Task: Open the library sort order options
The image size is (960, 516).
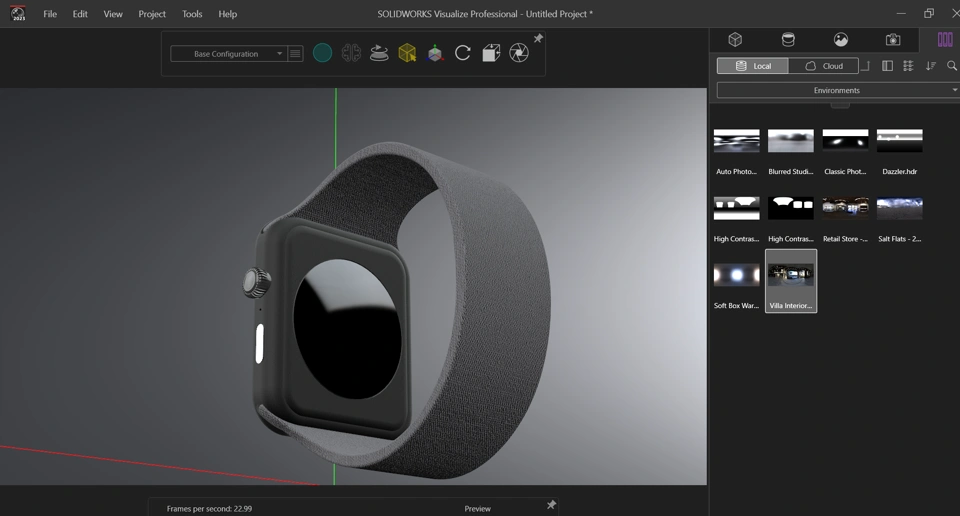Action: click(931, 66)
